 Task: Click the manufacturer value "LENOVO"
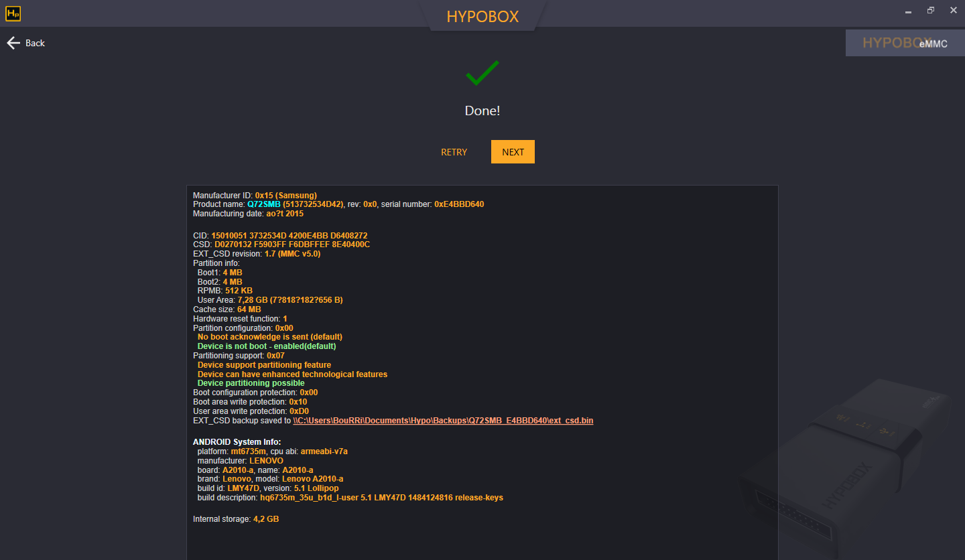(x=267, y=461)
